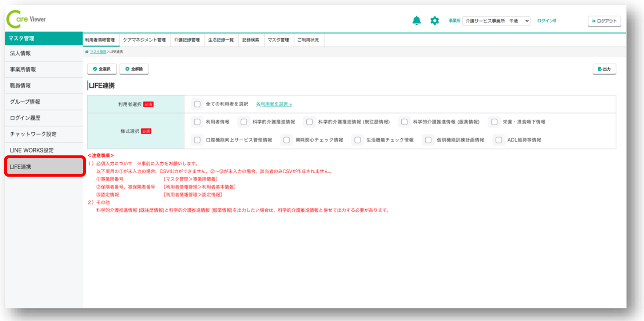This screenshot has width=644, height=321.
Task: Open the ケアマネジメント管理 tab
Action: point(144,40)
